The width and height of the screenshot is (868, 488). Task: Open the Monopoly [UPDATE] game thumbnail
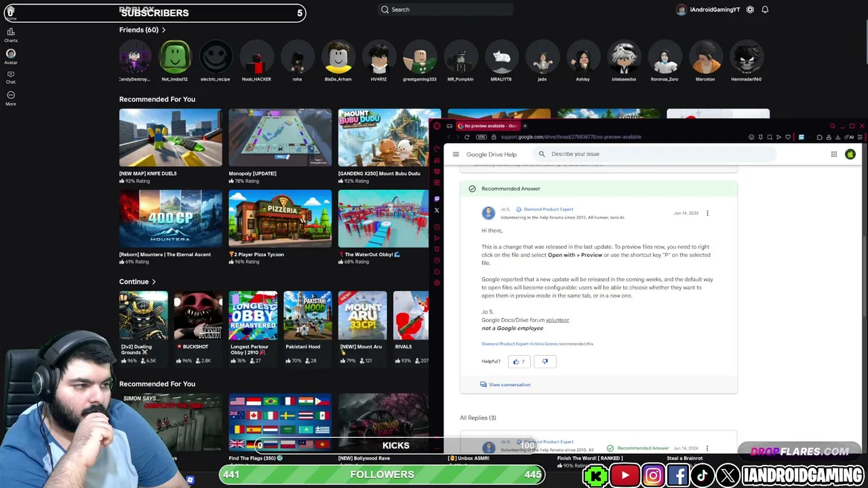[x=280, y=138]
